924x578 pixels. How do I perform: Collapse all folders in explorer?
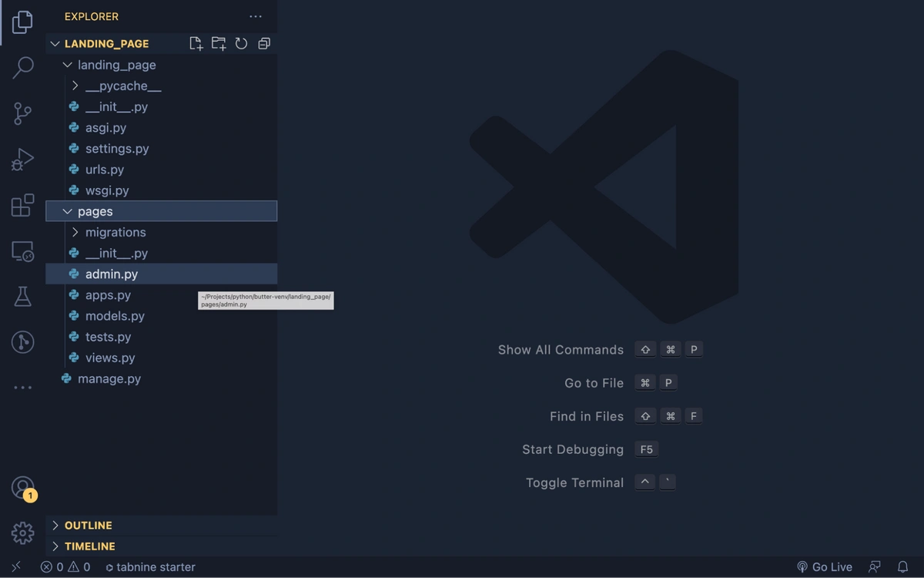(x=264, y=44)
